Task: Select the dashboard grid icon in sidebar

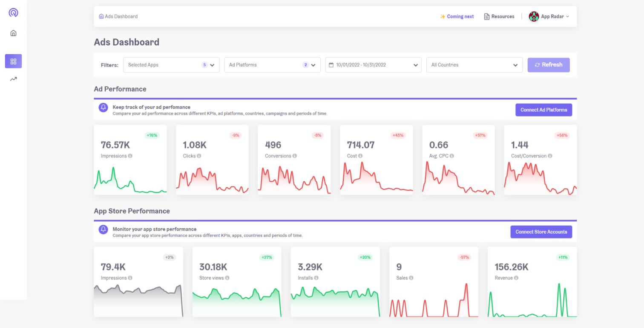Action: 13,61
